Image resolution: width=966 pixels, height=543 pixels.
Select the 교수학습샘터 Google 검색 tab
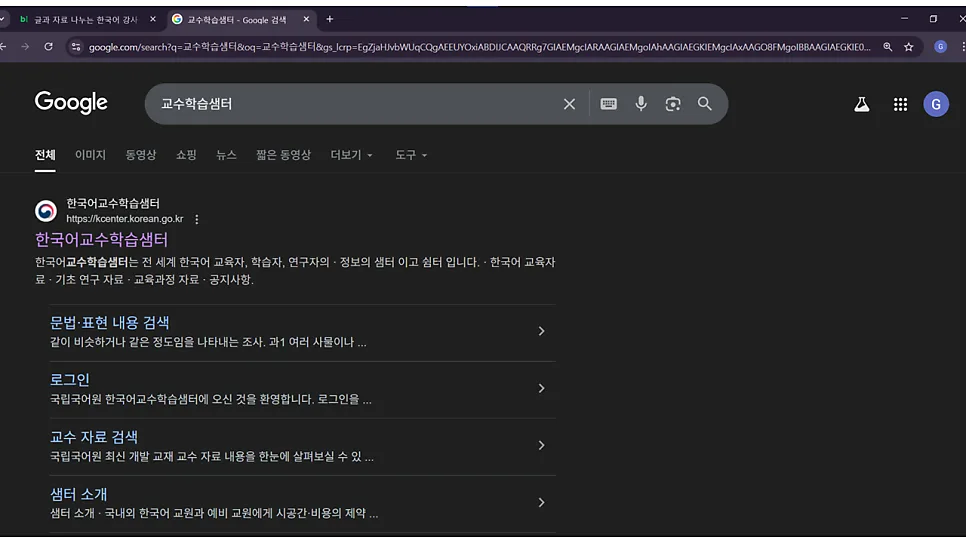(237, 20)
